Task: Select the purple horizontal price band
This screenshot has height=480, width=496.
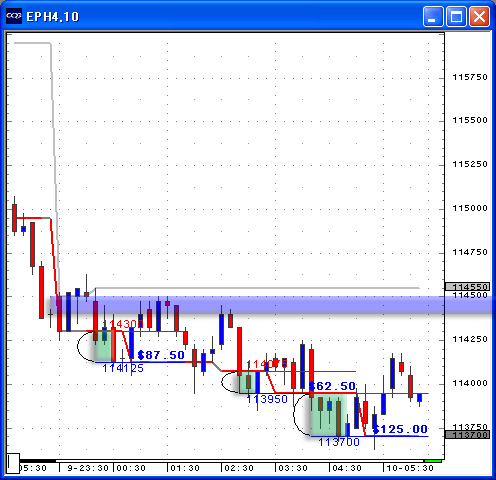Action: 273,305
